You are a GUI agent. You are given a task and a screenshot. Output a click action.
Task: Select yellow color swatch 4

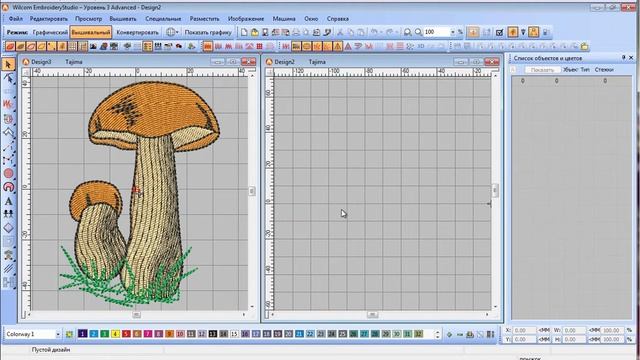point(115,334)
